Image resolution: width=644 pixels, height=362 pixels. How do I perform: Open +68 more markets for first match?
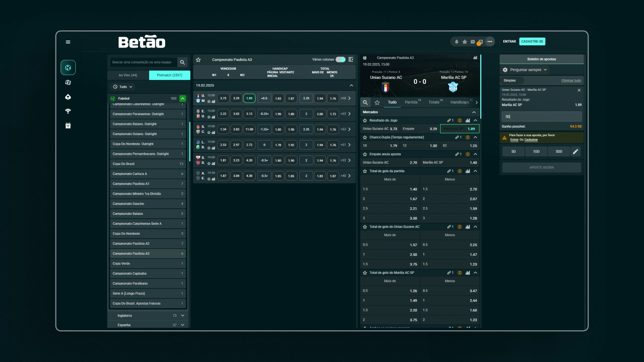click(x=346, y=98)
